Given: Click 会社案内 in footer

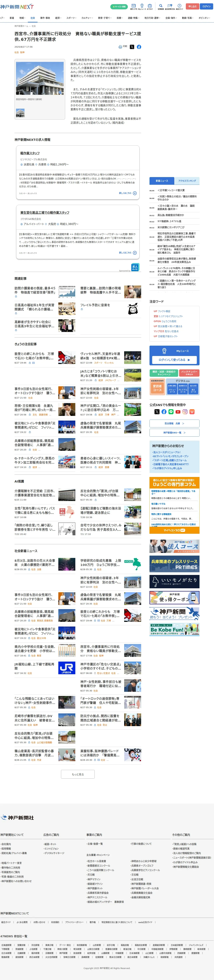Looking at the screenshot, I should (x=6, y=844).
